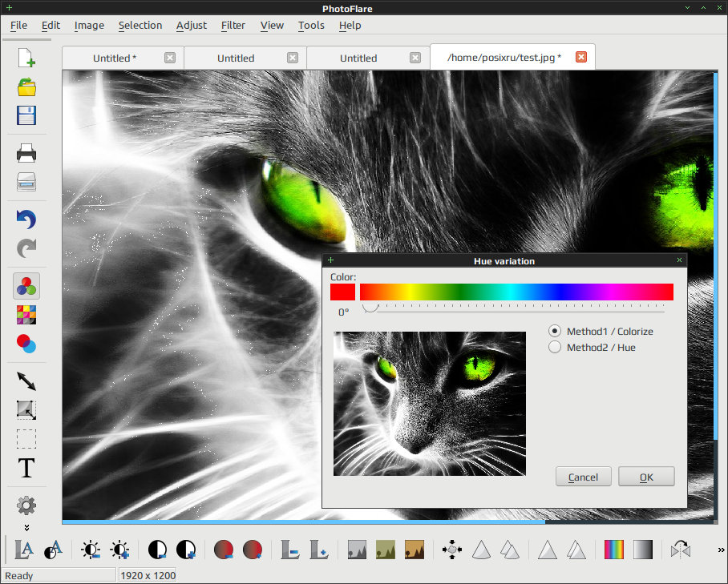Click the Open file folder icon
728x584 pixels.
(x=26, y=87)
